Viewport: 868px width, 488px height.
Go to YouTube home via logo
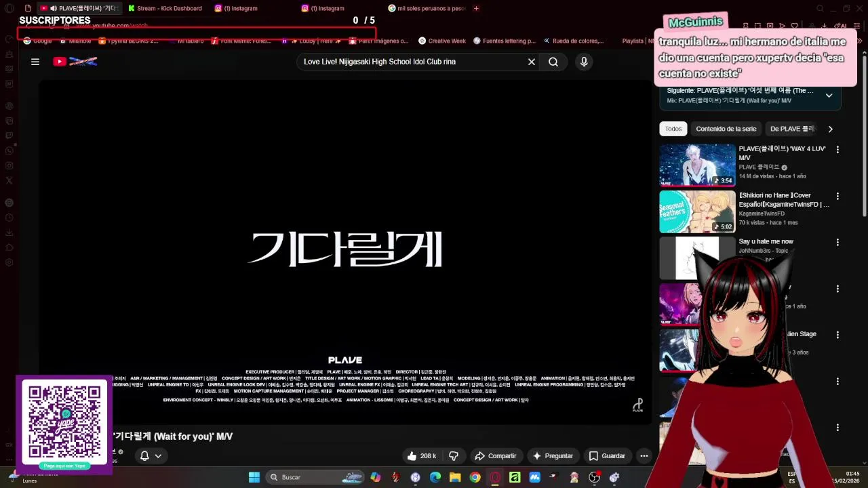[75, 62]
